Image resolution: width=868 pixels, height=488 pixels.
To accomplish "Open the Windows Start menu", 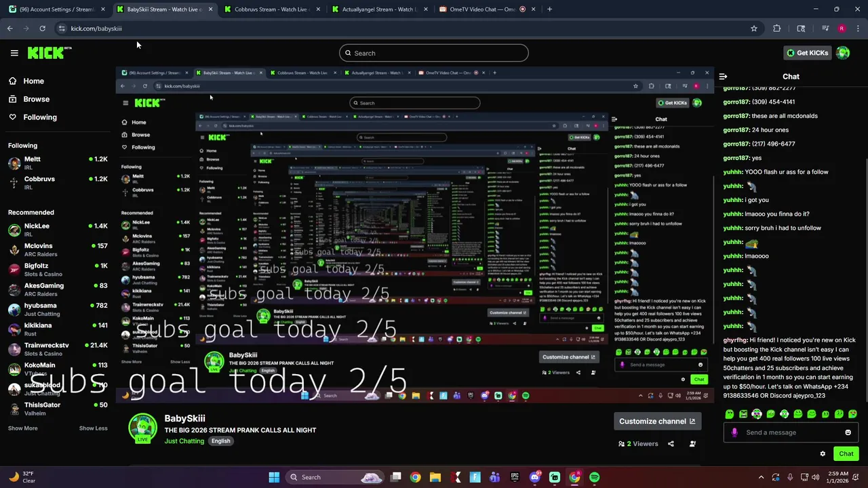I will click(x=274, y=477).
